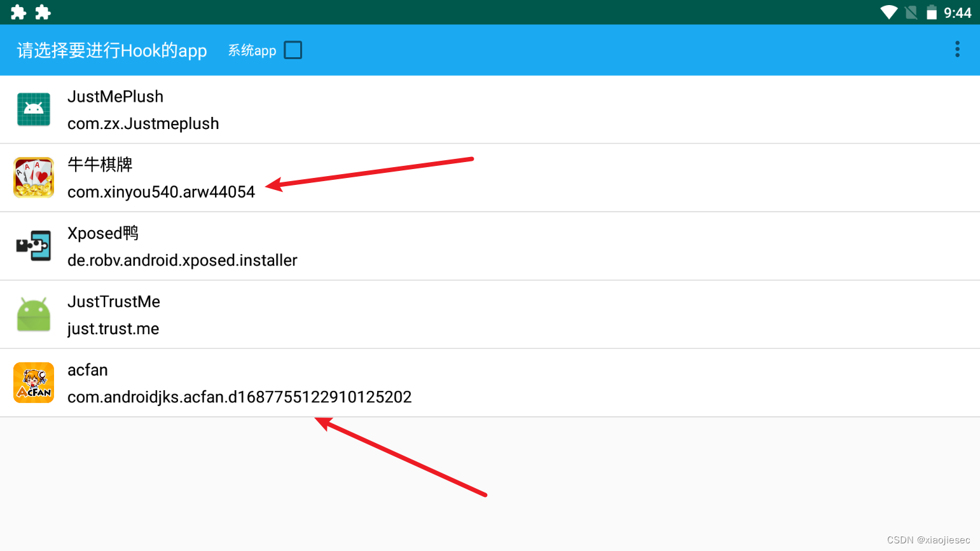
Task: Tap the Xposed鸭 puzzle piece icon
Action: click(x=34, y=246)
